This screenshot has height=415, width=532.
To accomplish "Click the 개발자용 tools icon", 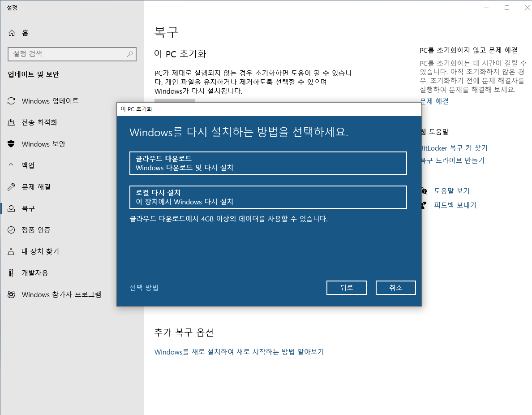I will coord(11,272).
